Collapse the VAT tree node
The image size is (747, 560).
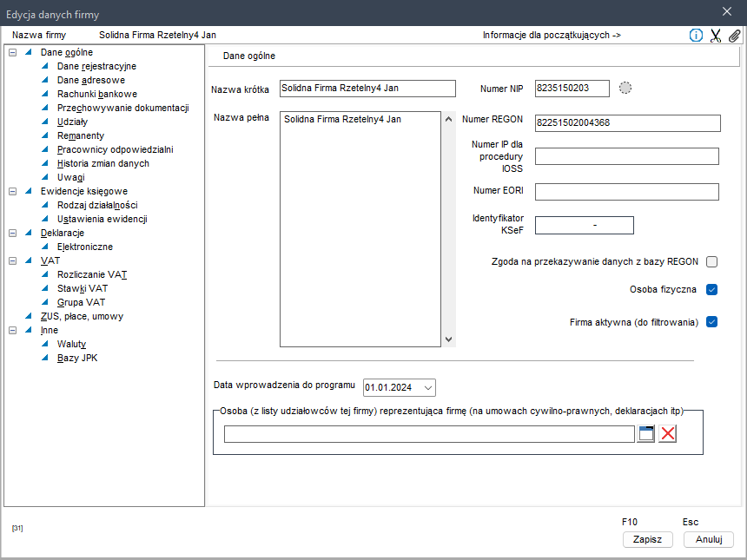coord(13,261)
